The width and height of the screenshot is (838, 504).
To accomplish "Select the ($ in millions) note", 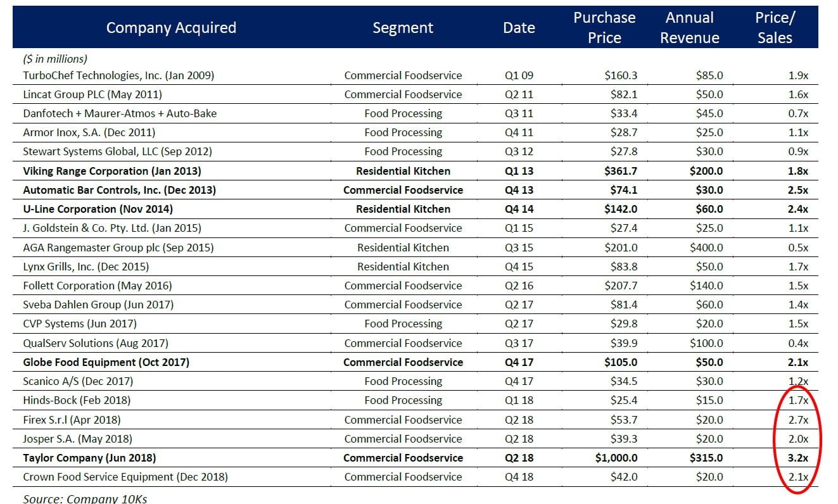I will (55, 59).
